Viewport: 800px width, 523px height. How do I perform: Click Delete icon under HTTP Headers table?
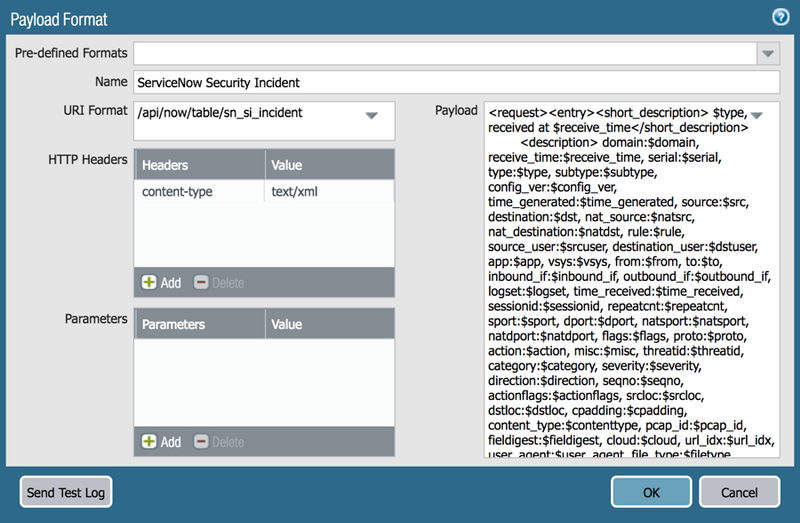point(201,283)
